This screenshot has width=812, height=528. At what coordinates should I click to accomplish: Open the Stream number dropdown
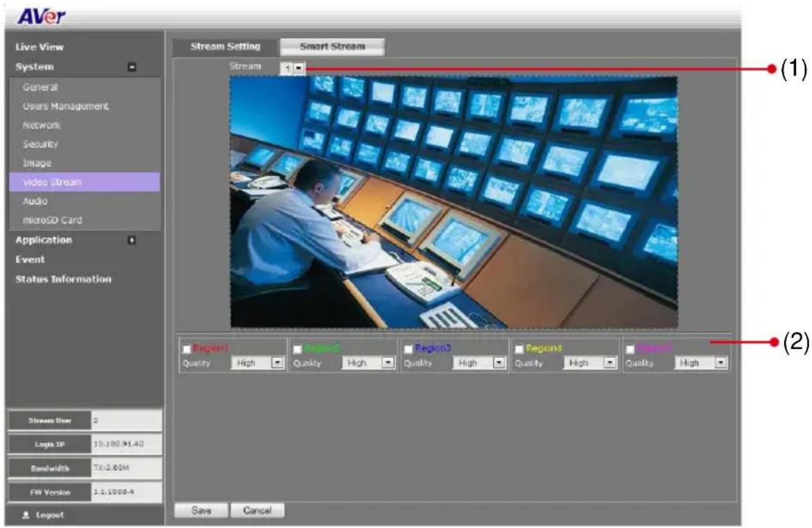pyautogui.click(x=292, y=67)
